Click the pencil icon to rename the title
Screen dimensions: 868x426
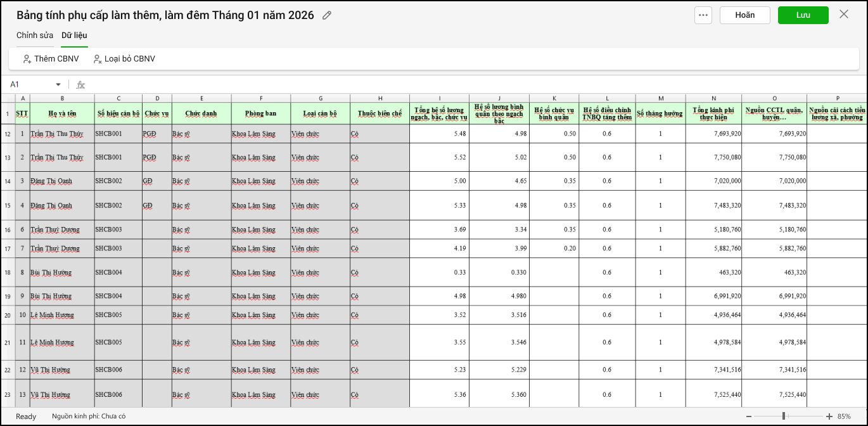point(327,15)
